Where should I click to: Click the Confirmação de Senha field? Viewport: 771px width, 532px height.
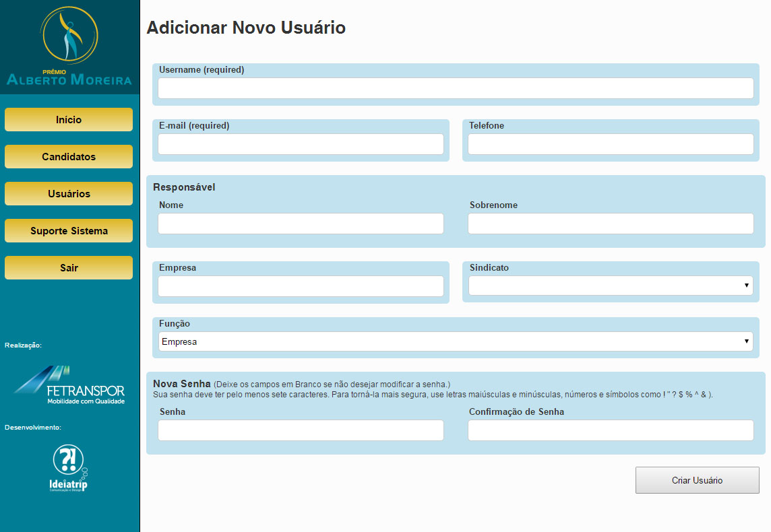[611, 430]
